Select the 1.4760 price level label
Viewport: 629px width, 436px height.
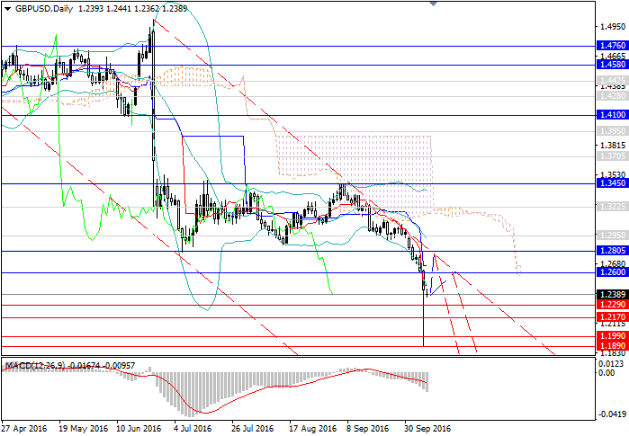pos(610,46)
